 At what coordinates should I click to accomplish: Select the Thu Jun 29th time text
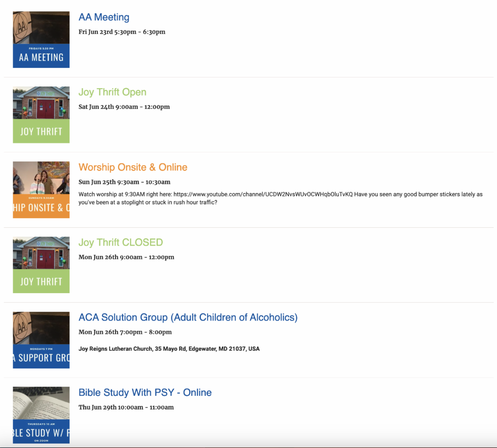[x=126, y=407]
